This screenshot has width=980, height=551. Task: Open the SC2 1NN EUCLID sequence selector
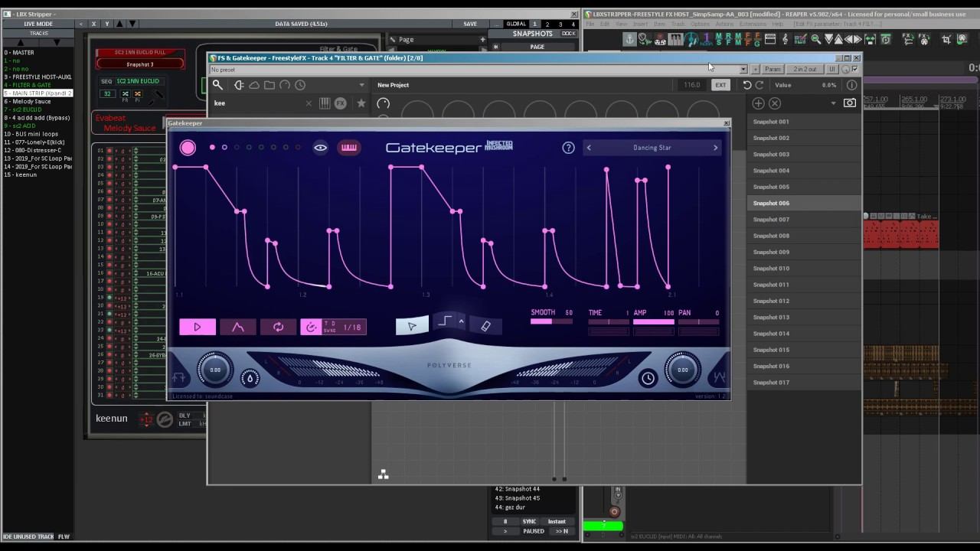tap(138, 81)
